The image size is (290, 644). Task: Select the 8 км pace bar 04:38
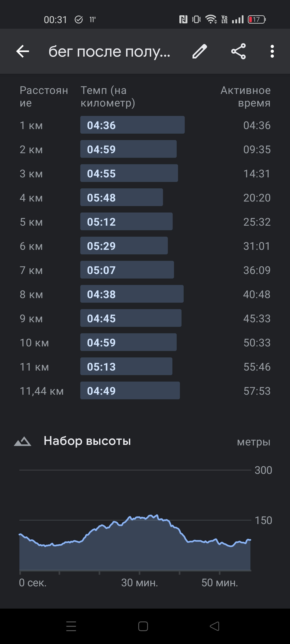point(132,294)
